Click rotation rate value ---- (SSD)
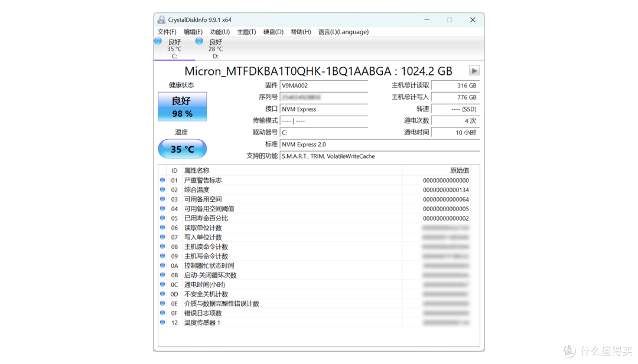Viewport: 638px width, 364px height. click(x=455, y=109)
